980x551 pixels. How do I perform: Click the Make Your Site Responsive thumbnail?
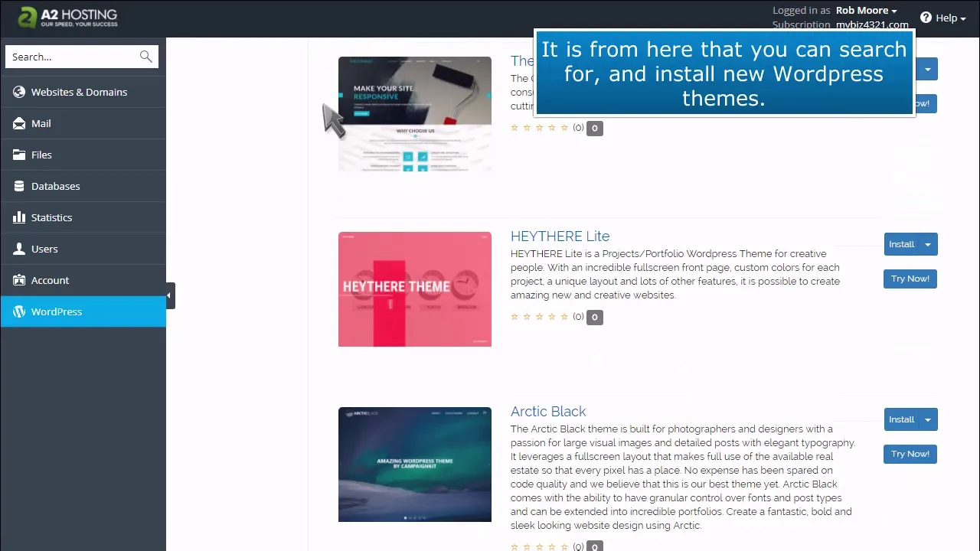click(415, 114)
